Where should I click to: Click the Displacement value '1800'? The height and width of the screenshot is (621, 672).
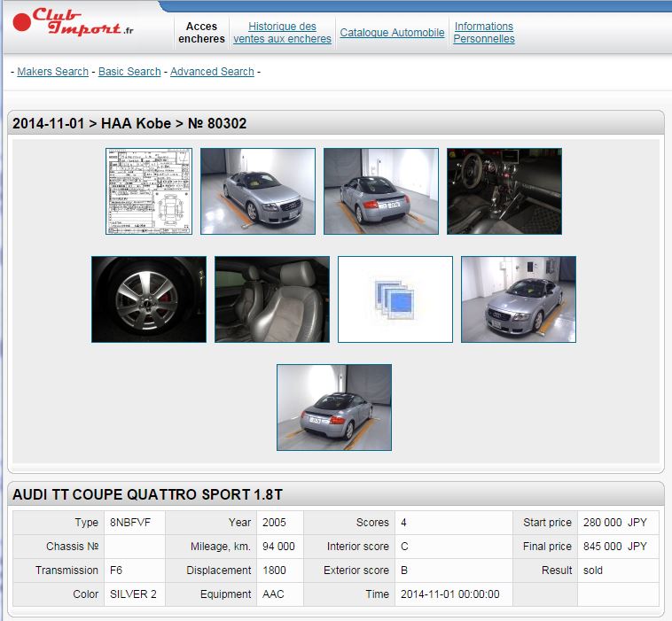coord(274,571)
